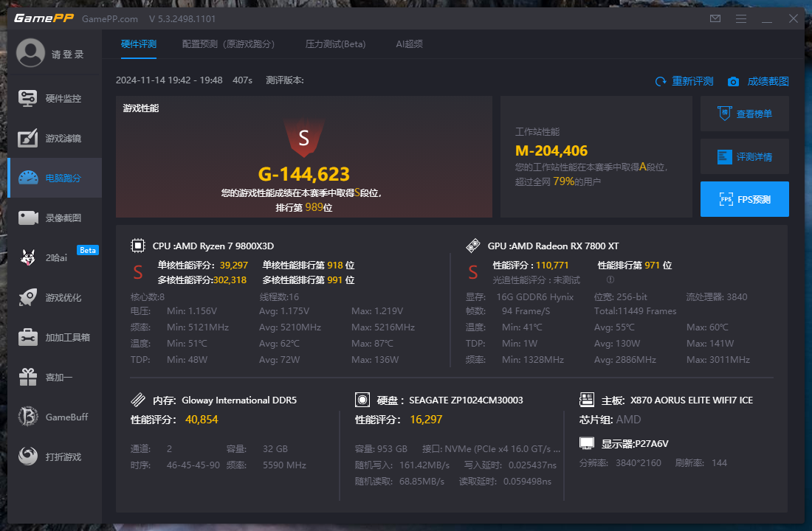Click the GPU card icon
Screen dimensions: 812x531
[x=472, y=246]
